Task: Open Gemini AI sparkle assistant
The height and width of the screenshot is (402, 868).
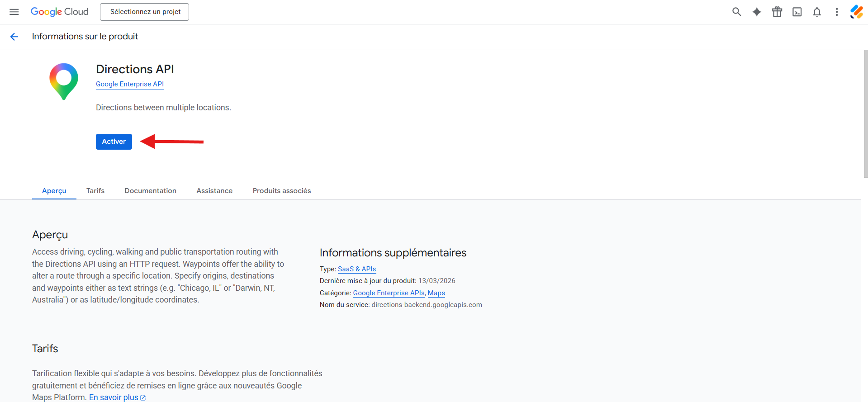Action: tap(757, 12)
